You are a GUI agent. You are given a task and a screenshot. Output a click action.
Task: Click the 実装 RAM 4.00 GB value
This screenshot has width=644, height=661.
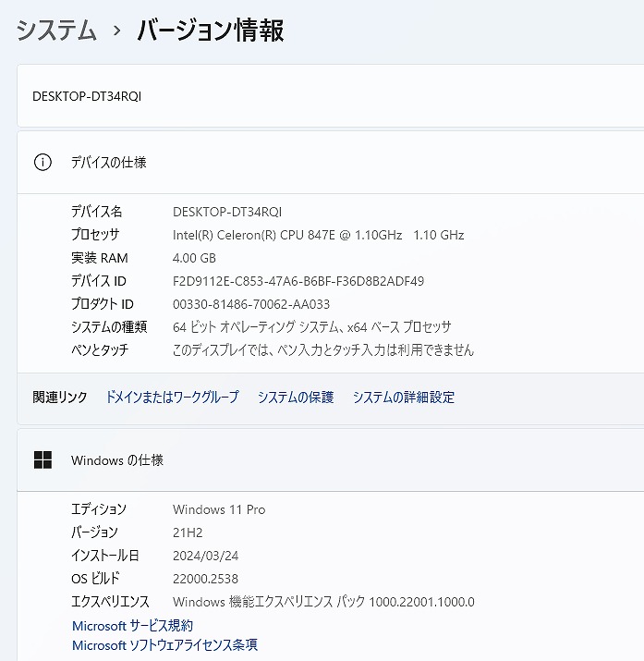pos(194,258)
